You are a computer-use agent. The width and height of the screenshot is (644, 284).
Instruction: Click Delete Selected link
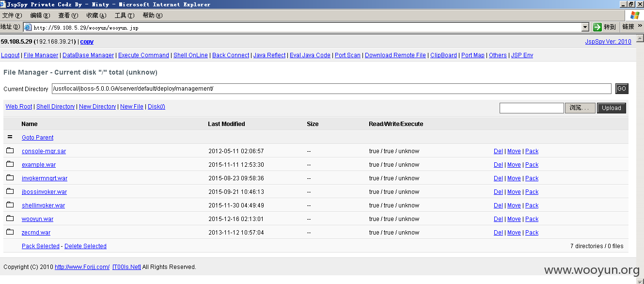point(85,246)
